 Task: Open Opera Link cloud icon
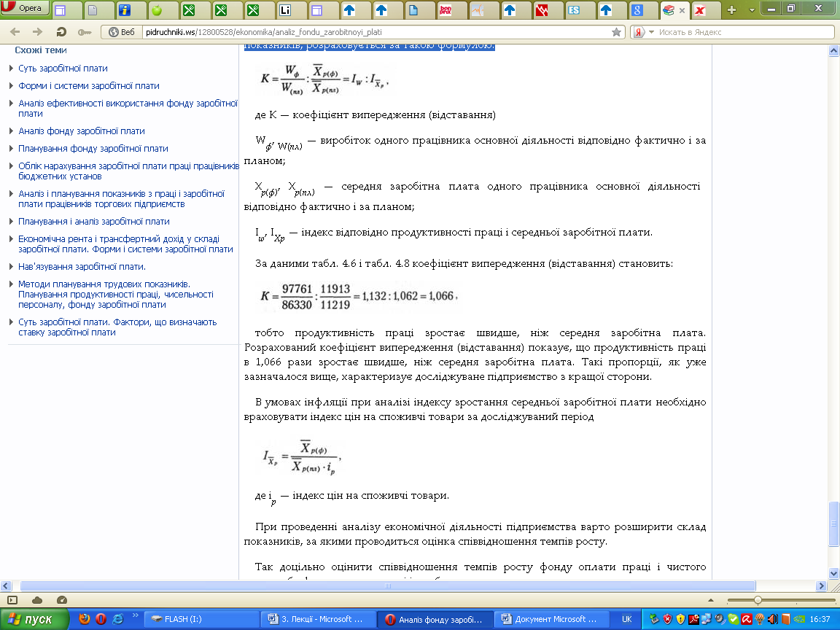[37, 600]
